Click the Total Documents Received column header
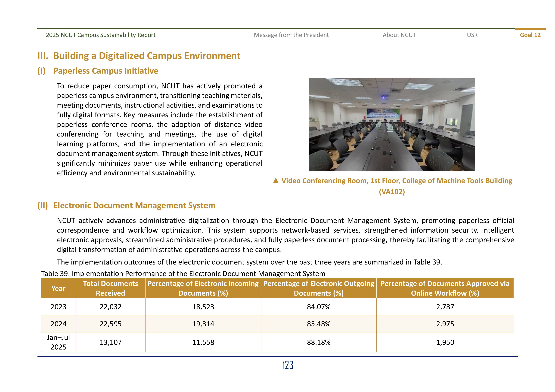 pyautogui.click(x=110, y=288)
